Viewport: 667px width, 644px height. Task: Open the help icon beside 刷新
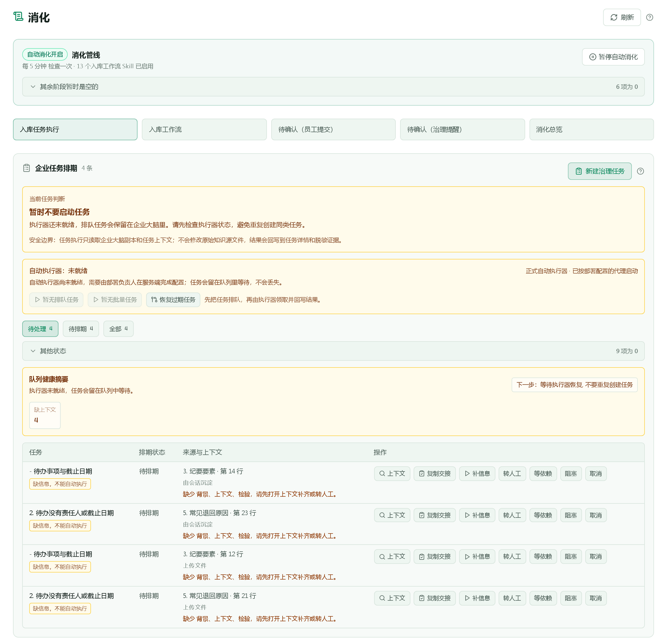click(649, 17)
